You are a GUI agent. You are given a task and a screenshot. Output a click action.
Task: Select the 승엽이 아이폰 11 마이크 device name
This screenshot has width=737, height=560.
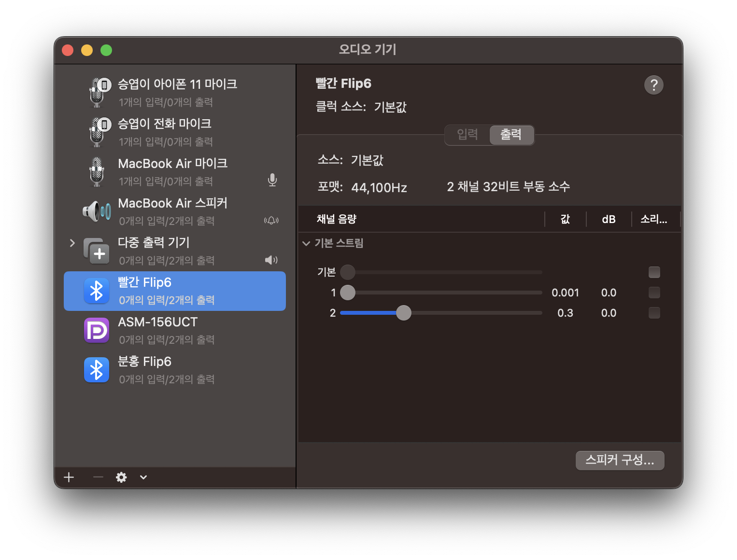pos(178,84)
